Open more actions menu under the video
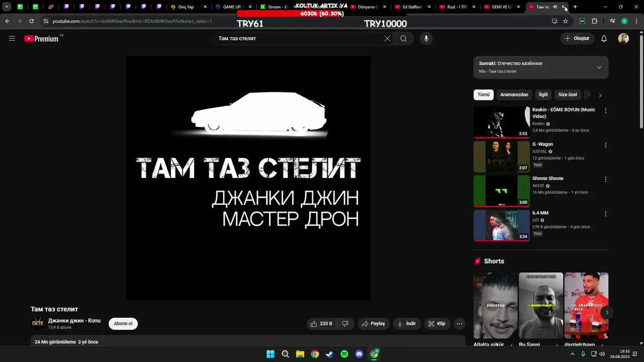The width and height of the screenshot is (644, 362). [459, 324]
